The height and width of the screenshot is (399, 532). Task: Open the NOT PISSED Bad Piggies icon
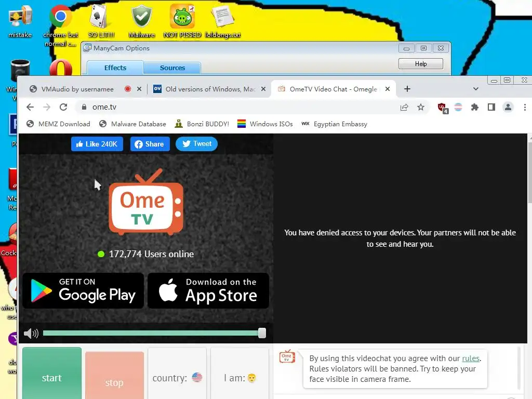tap(182, 21)
